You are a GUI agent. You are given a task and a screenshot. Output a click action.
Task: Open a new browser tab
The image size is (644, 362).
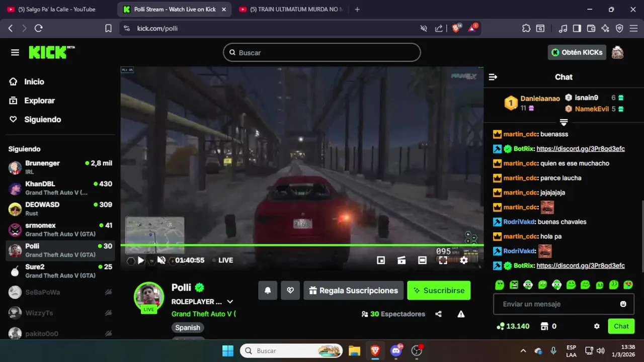[x=357, y=9]
